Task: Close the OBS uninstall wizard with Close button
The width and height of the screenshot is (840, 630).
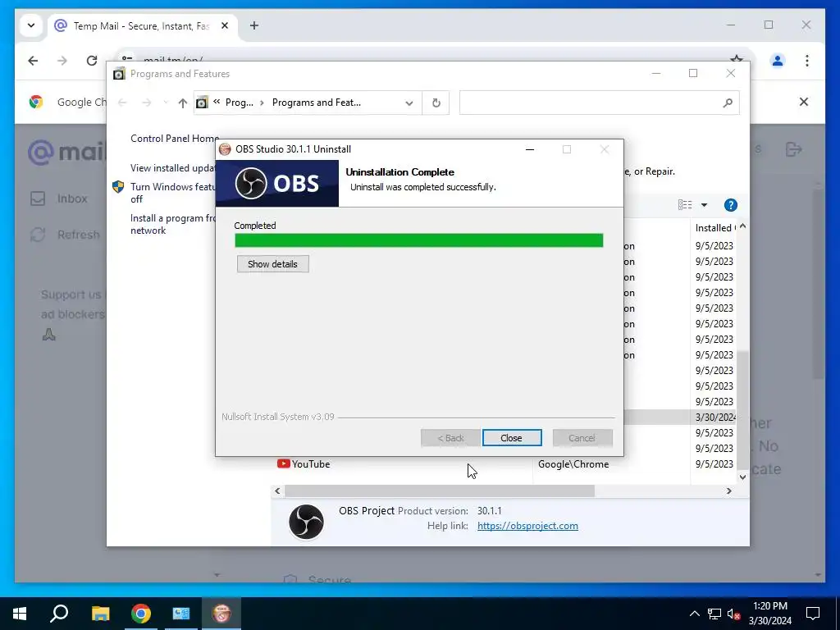Action: click(x=512, y=438)
